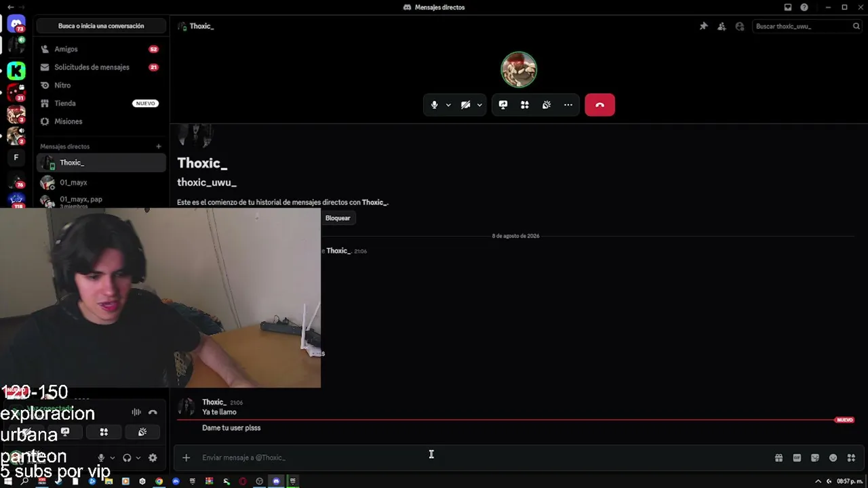868x488 pixels.
Task: Click Thoxic_ name in the chat header
Action: [201, 26]
